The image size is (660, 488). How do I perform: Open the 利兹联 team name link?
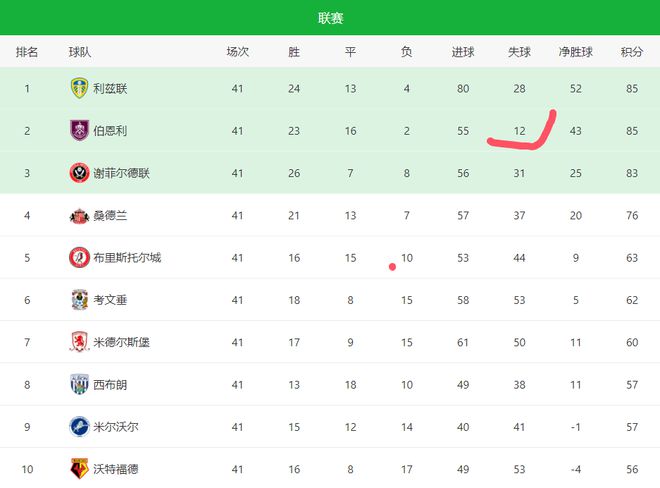tap(110, 88)
